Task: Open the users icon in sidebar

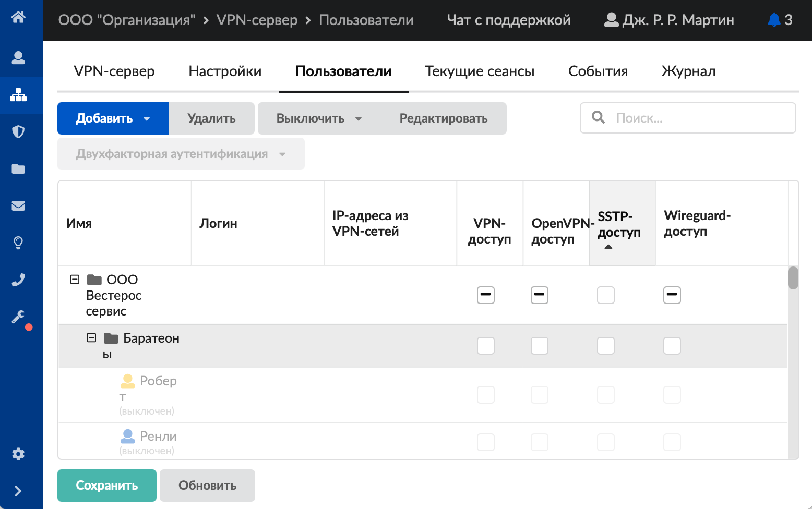Action: tap(18, 57)
